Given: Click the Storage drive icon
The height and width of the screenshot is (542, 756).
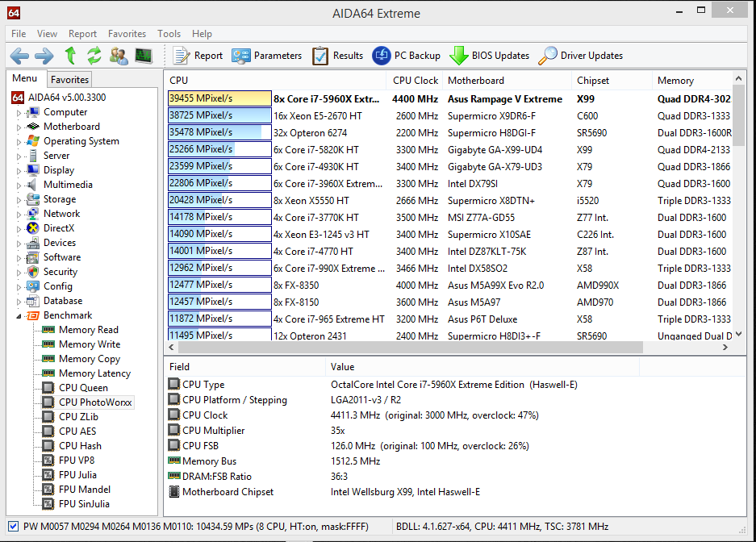Looking at the screenshot, I should pyautogui.click(x=33, y=199).
